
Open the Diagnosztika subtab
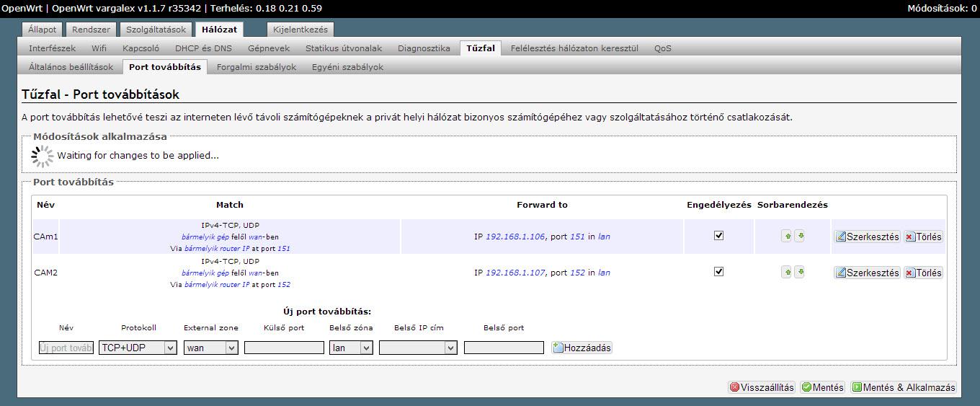tap(424, 48)
